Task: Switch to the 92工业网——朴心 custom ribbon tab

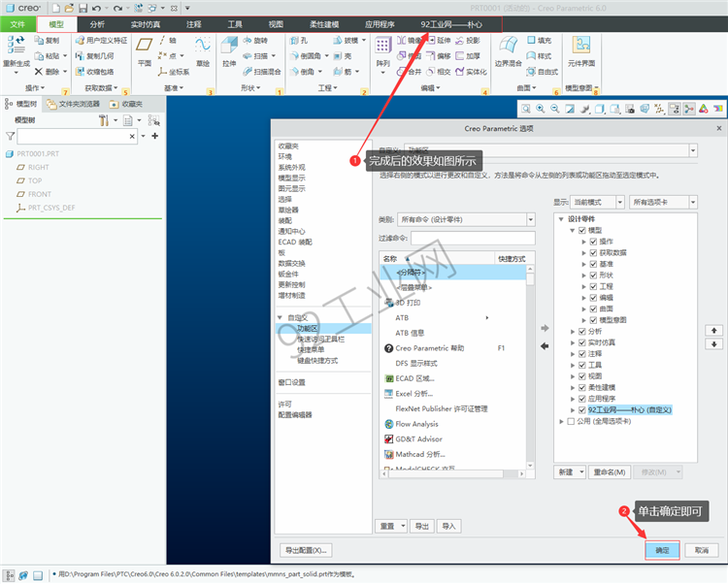Action: pyautogui.click(x=451, y=24)
